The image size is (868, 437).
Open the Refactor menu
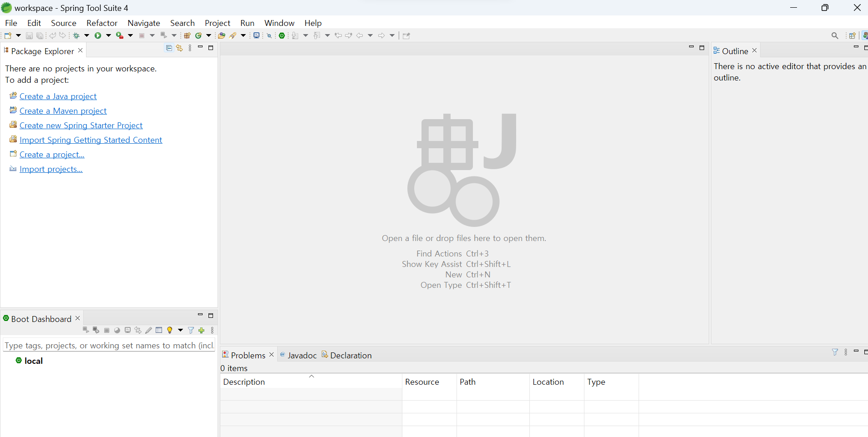[x=102, y=23]
